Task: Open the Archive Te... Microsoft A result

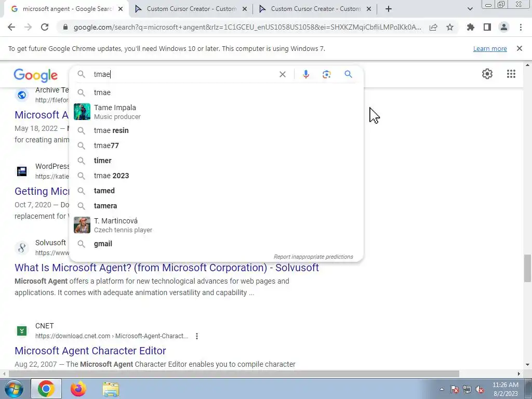Action: pyautogui.click(x=42, y=115)
